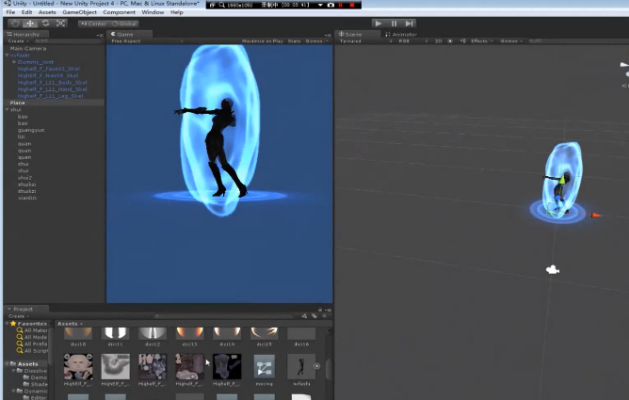Select the nvfashi model asset thumbnail
629x400 pixels.
pyautogui.click(x=301, y=367)
